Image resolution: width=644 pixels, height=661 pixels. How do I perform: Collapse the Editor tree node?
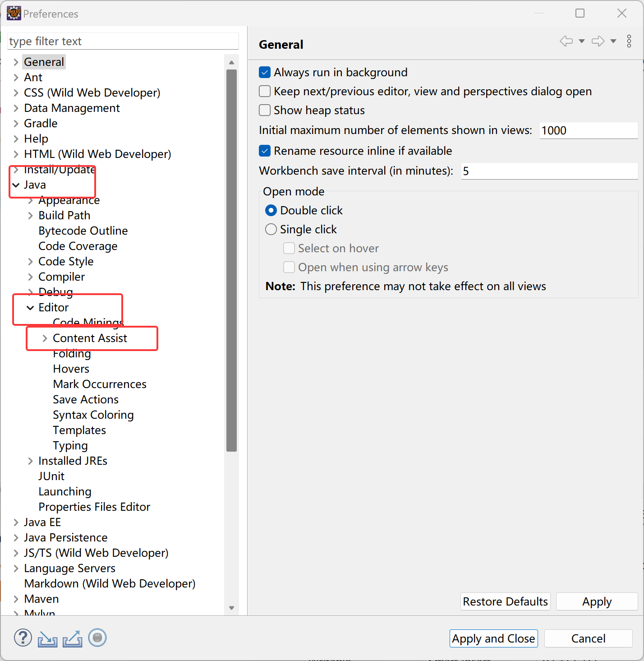31,308
